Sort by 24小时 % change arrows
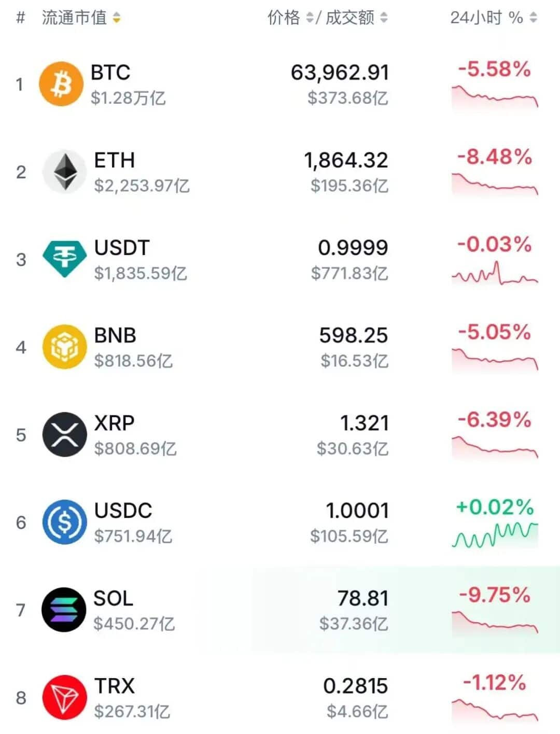 pos(533,18)
